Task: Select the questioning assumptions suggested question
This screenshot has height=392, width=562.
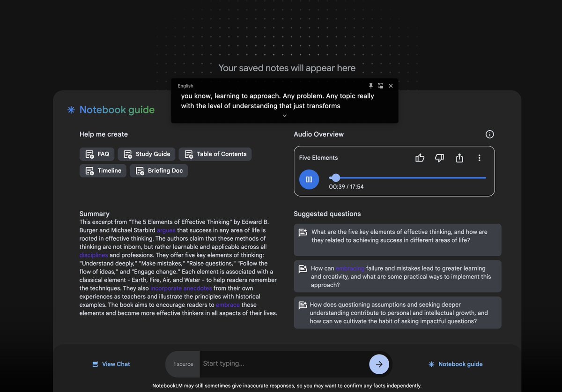Action: click(x=398, y=313)
